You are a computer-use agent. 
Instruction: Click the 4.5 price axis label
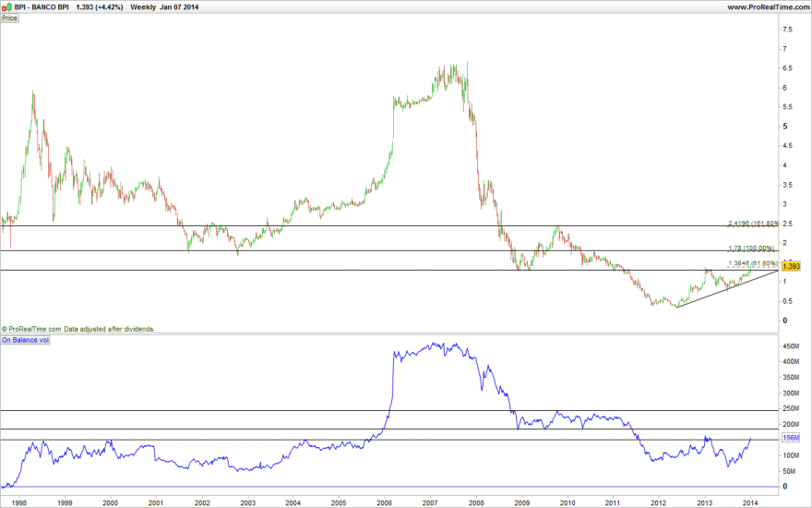[x=787, y=146]
